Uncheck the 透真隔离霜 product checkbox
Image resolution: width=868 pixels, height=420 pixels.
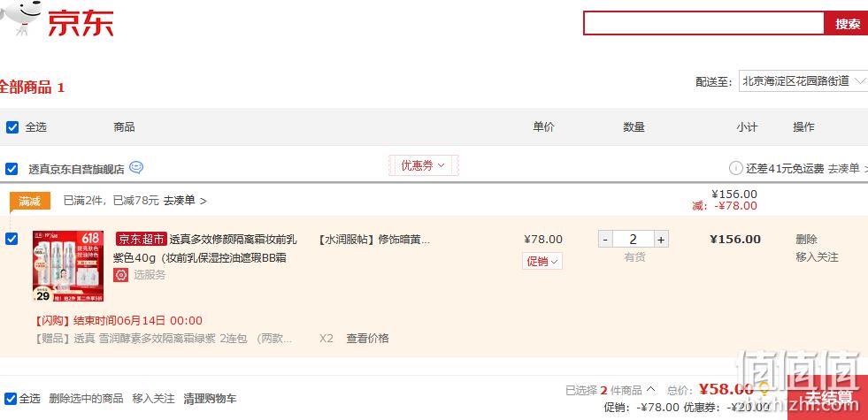[x=12, y=239]
